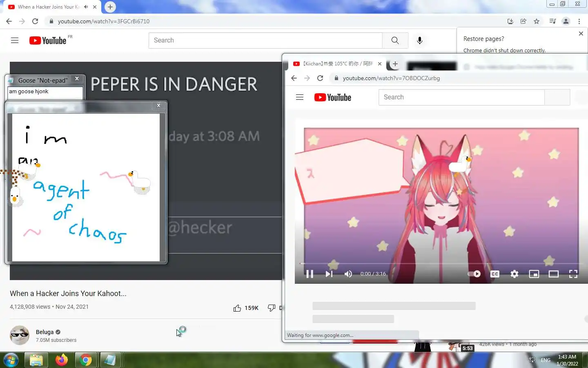Viewport: 588px width, 368px height.
Task: Pause the Kiichan video
Action: [310, 274]
